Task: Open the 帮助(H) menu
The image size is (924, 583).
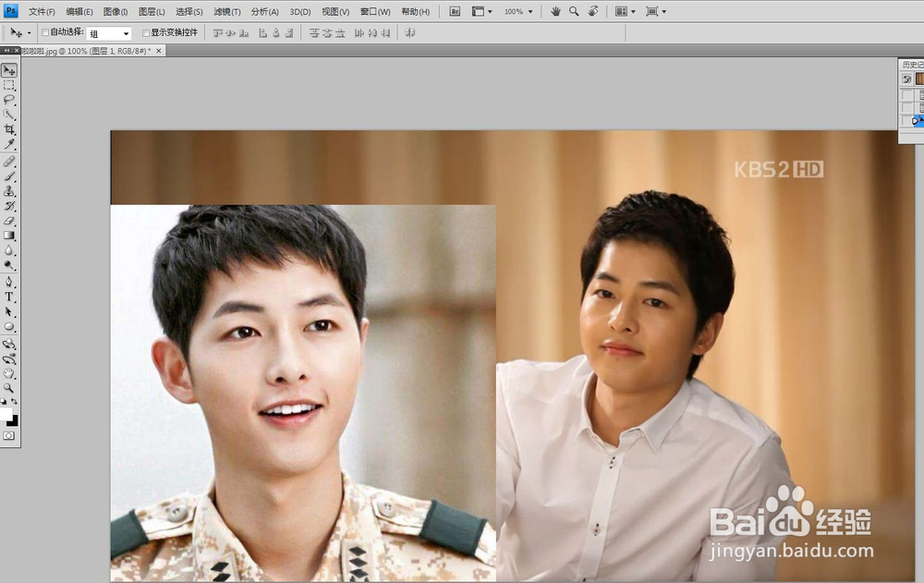Action: [416, 11]
